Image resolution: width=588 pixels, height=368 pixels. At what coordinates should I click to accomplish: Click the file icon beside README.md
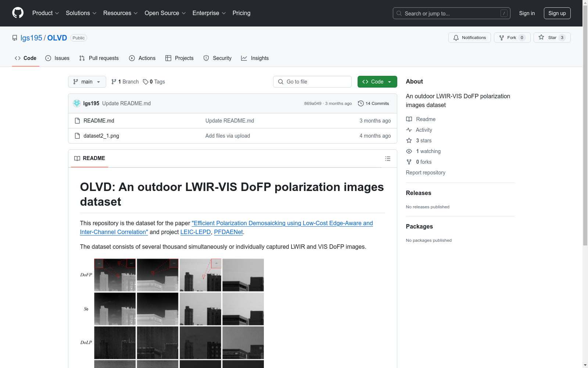(77, 121)
